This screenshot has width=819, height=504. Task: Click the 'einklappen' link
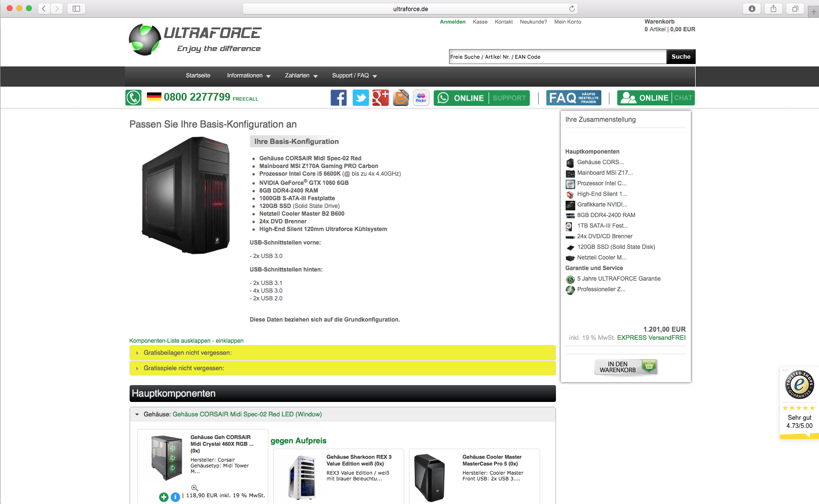click(x=229, y=341)
